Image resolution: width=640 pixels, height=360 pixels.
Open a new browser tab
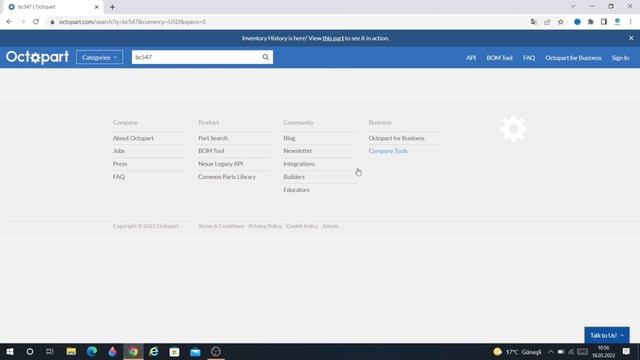tap(112, 7)
